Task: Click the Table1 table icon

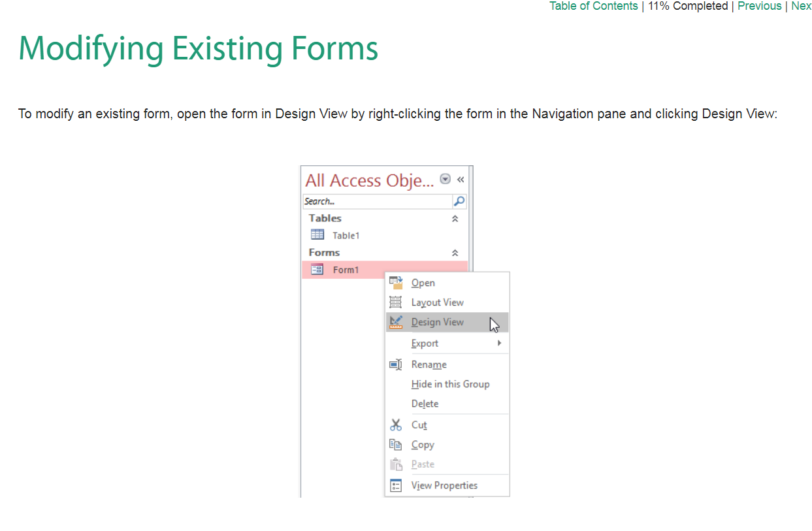Action: point(317,235)
